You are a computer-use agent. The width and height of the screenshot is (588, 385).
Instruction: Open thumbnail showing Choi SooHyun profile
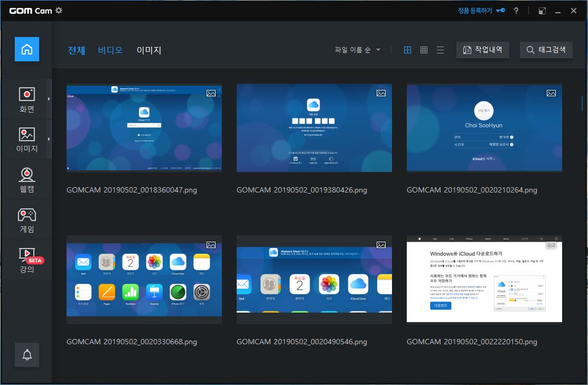pos(484,128)
